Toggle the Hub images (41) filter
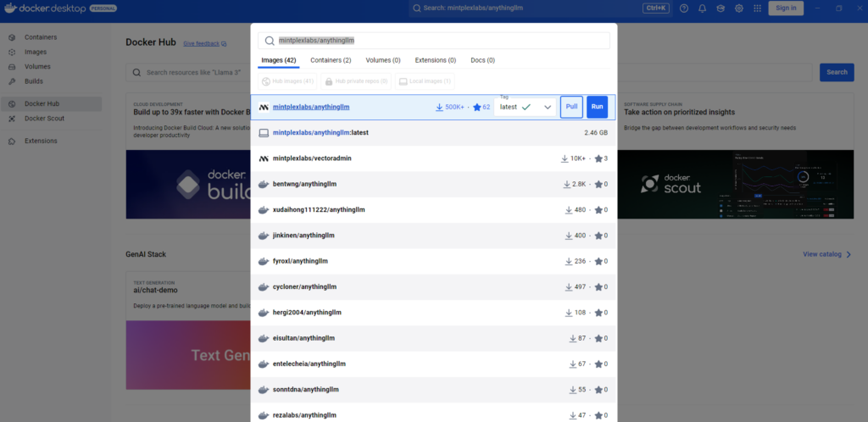The width and height of the screenshot is (868, 422). 287,81
